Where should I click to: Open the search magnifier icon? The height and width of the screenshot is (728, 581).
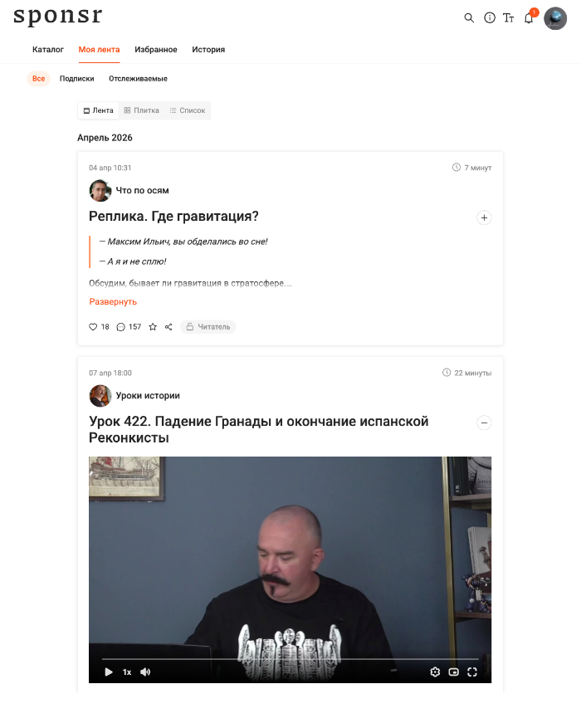(x=469, y=18)
